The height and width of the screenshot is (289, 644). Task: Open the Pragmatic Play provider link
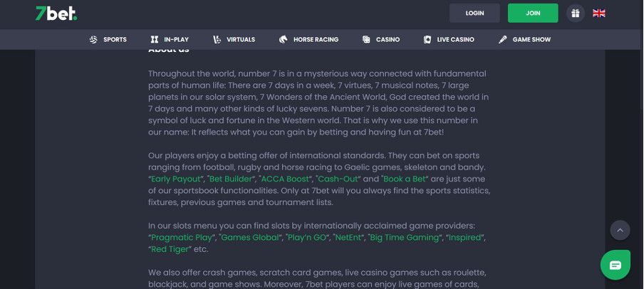pos(182,238)
